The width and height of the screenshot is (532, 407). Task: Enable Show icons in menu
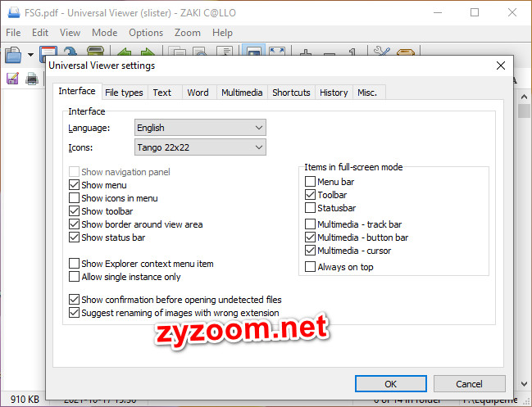click(x=74, y=198)
